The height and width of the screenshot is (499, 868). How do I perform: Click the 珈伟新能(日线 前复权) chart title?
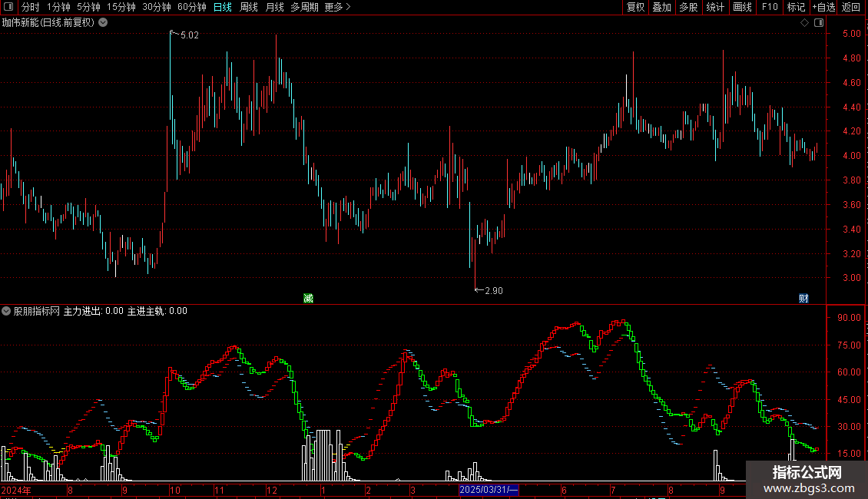click(x=48, y=23)
